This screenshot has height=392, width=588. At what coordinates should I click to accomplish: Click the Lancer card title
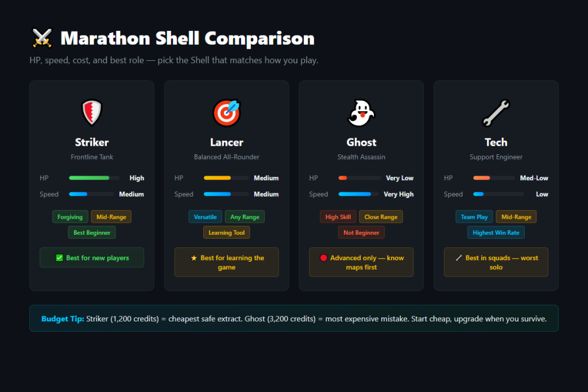click(x=226, y=142)
